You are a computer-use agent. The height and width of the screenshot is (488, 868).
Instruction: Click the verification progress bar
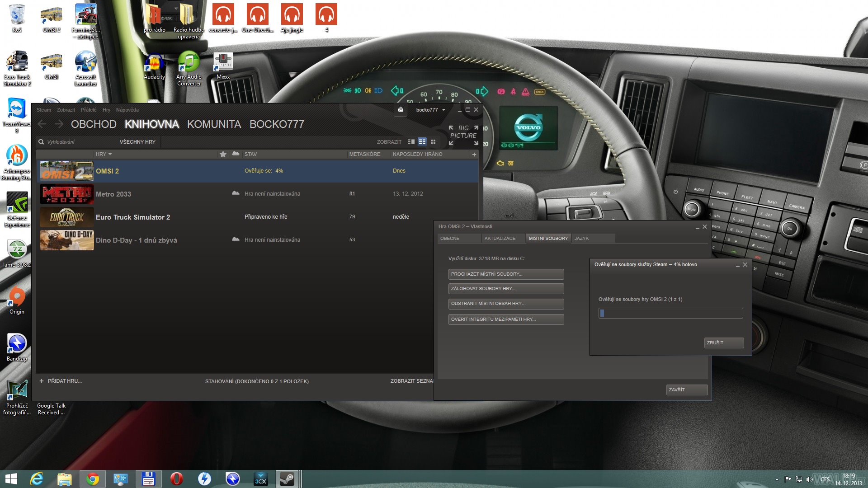670,313
